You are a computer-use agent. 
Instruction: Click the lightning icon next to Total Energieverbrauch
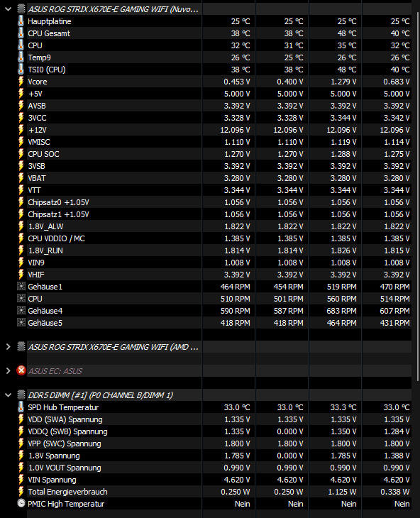[x=21, y=492]
